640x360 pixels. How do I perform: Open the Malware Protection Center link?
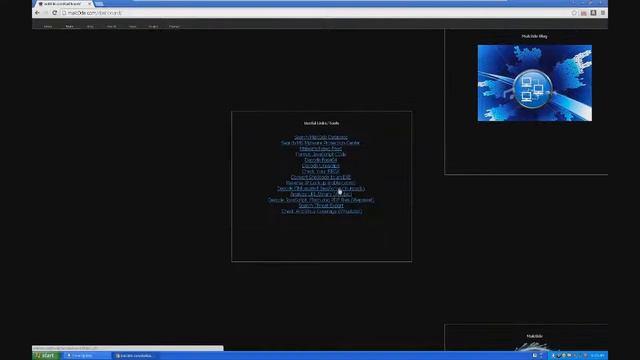click(321, 143)
